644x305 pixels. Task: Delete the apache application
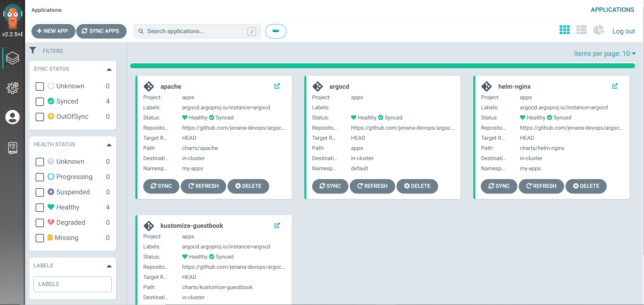(248, 186)
